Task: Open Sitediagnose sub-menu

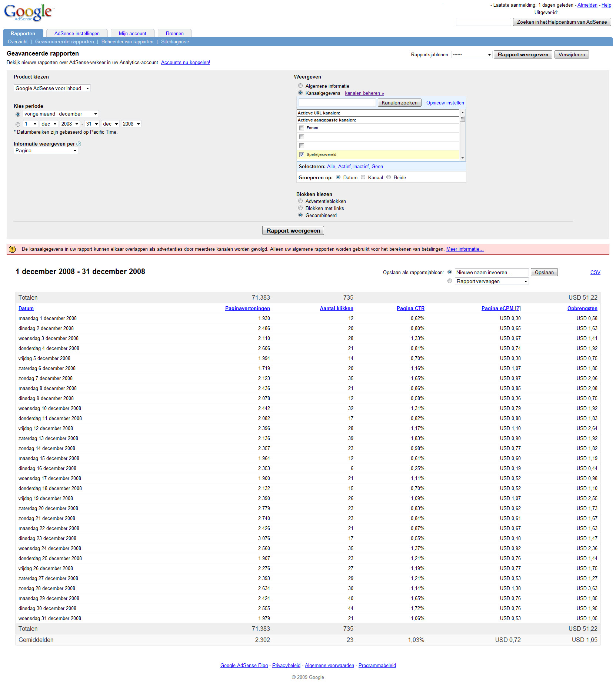Action: tap(175, 42)
